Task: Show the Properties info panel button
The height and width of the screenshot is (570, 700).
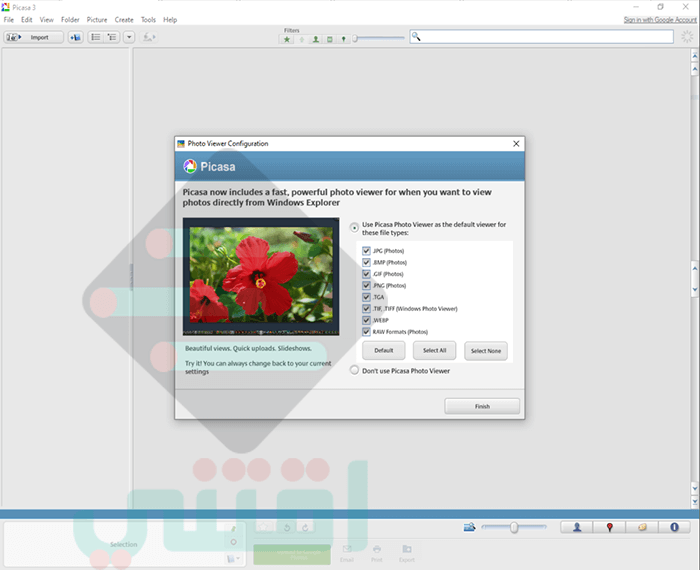Action: pos(674,528)
